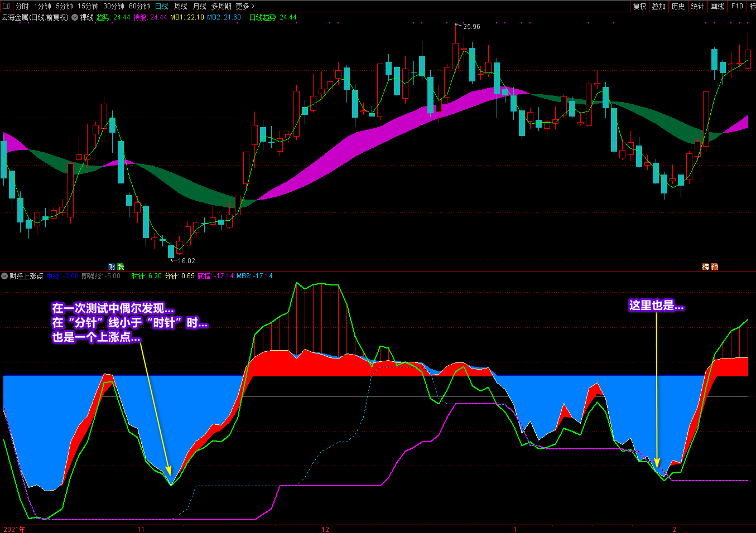Viewport: 756px width, 533px height.
Task: Click the MB1: 22.10 value
Action: coord(187,17)
